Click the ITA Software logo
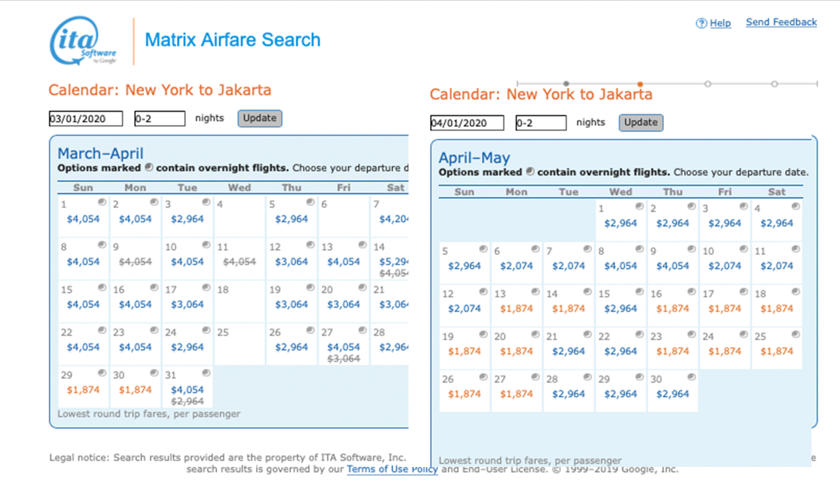840x504 pixels. [82, 41]
